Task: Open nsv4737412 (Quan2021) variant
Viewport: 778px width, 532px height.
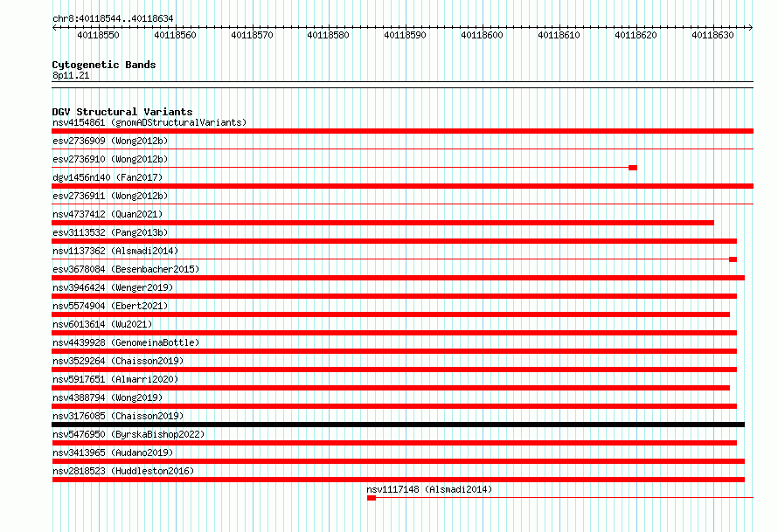Action: (x=108, y=214)
